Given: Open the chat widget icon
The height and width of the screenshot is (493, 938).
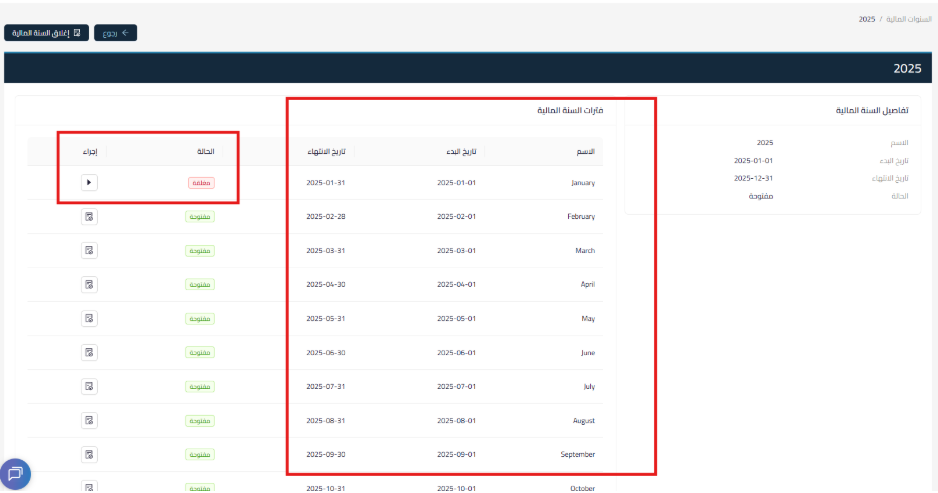Looking at the screenshot, I should click(15, 474).
